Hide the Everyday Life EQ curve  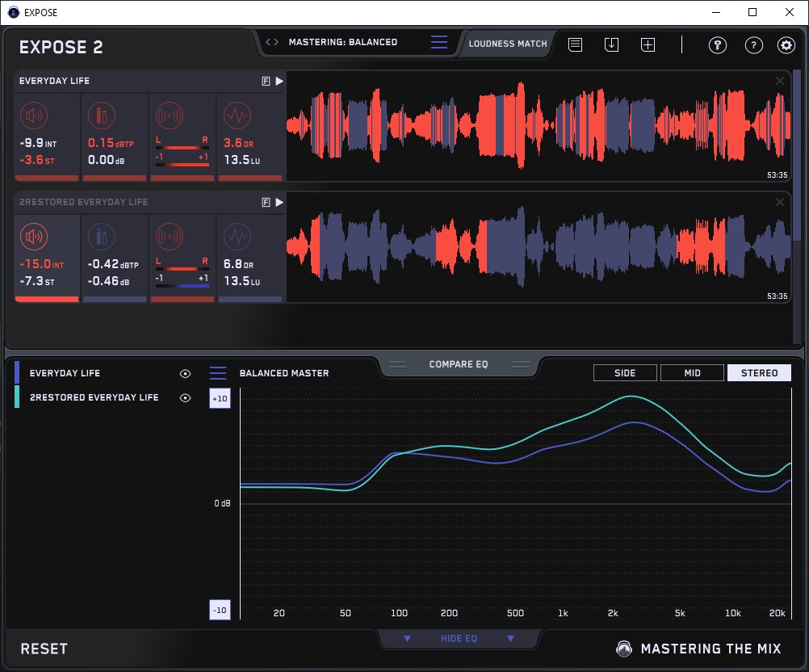pyautogui.click(x=185, y=374)
